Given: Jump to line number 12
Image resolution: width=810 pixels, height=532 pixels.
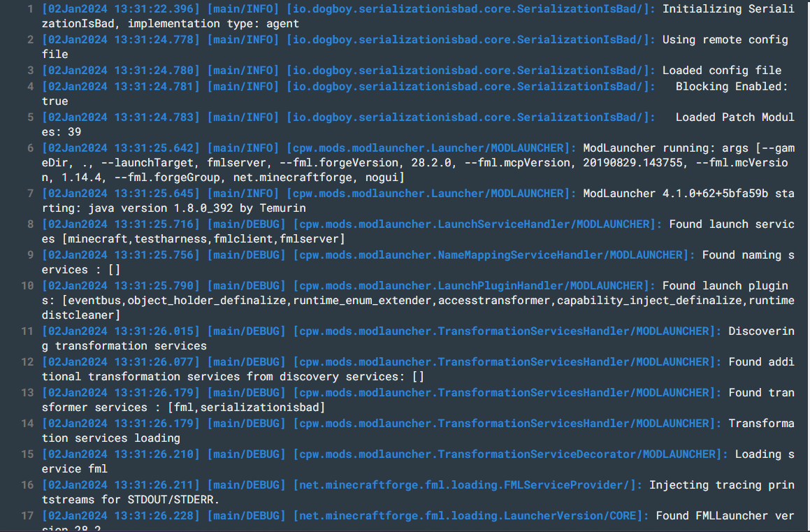Looking at the screenshot, I should coord(27,361).
